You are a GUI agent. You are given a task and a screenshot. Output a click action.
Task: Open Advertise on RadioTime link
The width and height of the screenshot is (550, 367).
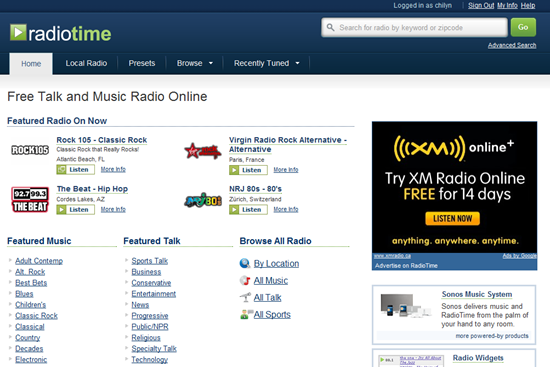[406, 266]
